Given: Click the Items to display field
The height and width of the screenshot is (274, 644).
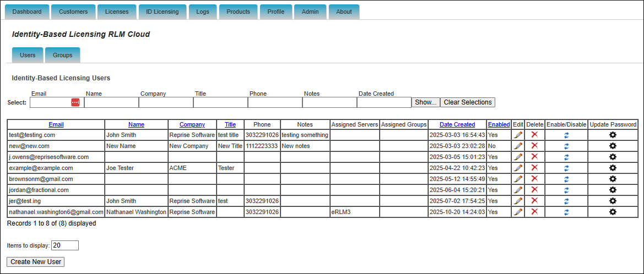Looking at the screenshot, I should tap(65, 245).
